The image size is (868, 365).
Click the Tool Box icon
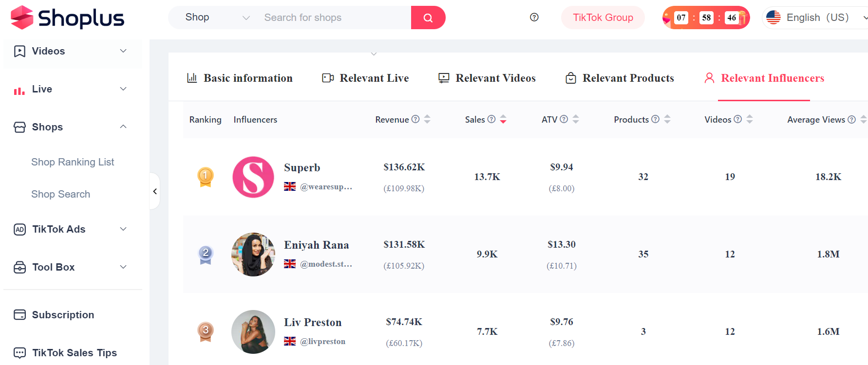pos(19,267)
